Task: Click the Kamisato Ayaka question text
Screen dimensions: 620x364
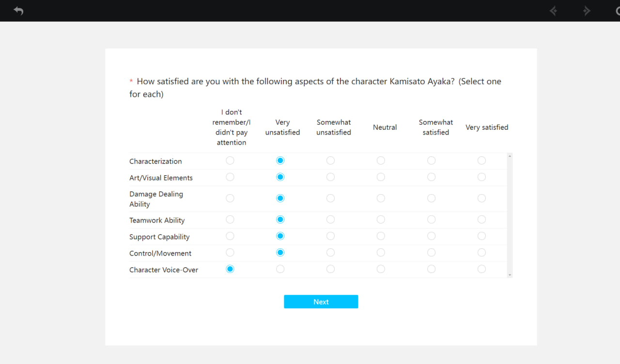Action: pyautogui.click(x=315, y=88)
